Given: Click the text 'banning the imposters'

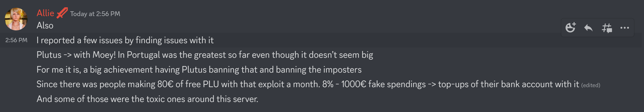Looking at the screenshot, I should pyautogui.click(x=319, y=70).
